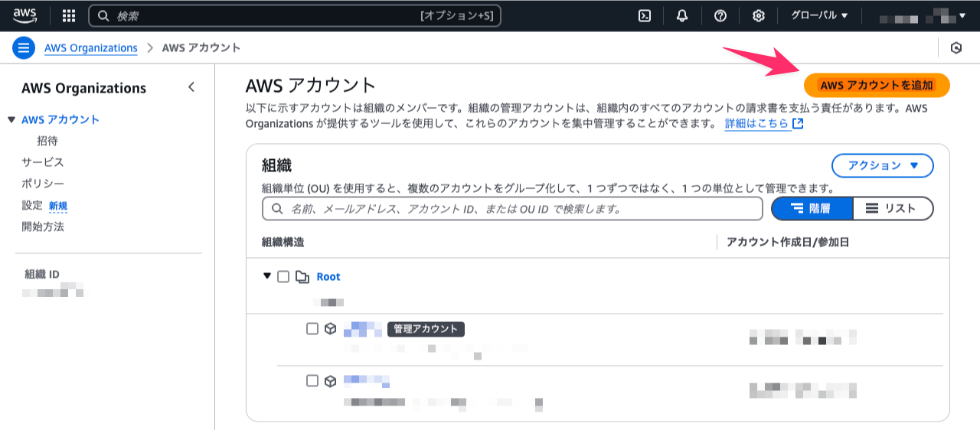Viewport: 980px width, 430px height.
Task: Click the cube icon of the second account row
Action: pos(331,381)
